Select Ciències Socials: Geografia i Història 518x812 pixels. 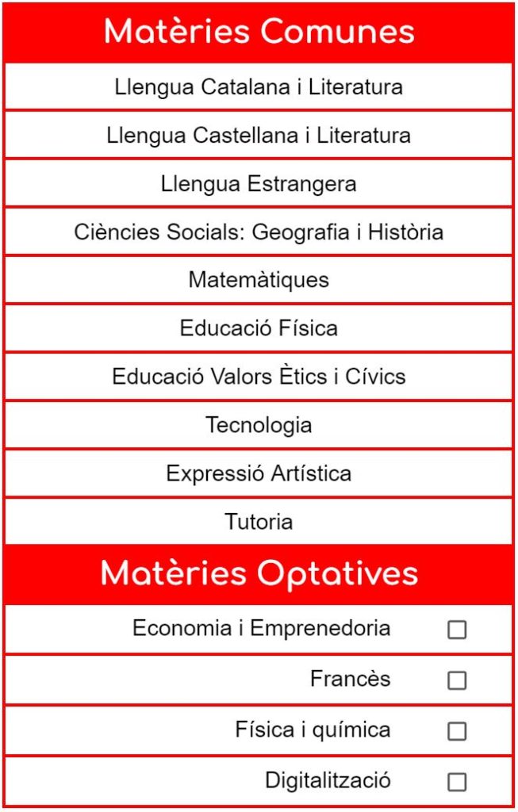coord(259,232)
